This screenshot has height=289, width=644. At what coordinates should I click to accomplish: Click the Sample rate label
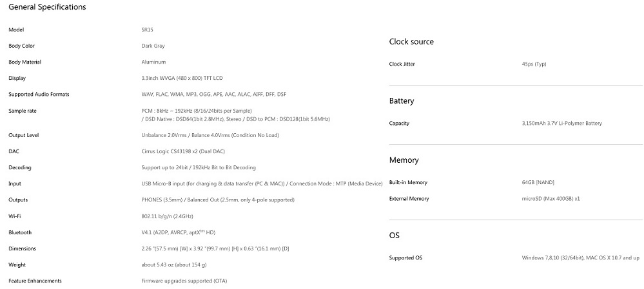[23, 111]
